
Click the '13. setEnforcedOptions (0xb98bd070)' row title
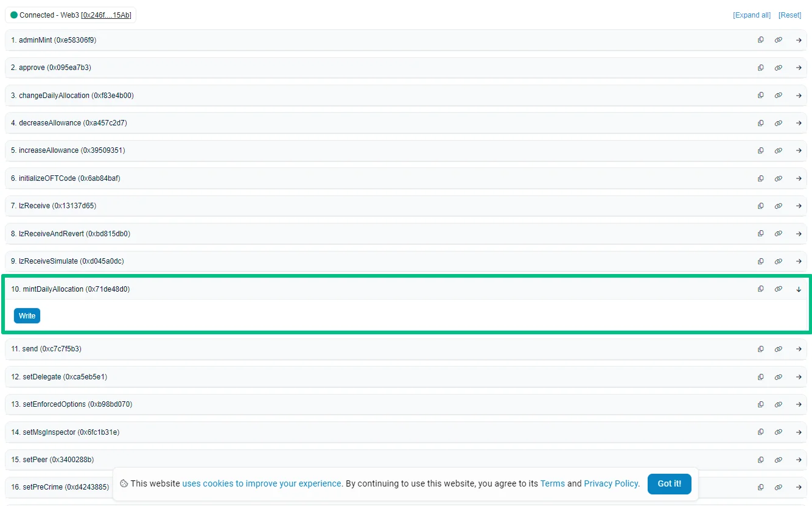click(x=72, y=404)
